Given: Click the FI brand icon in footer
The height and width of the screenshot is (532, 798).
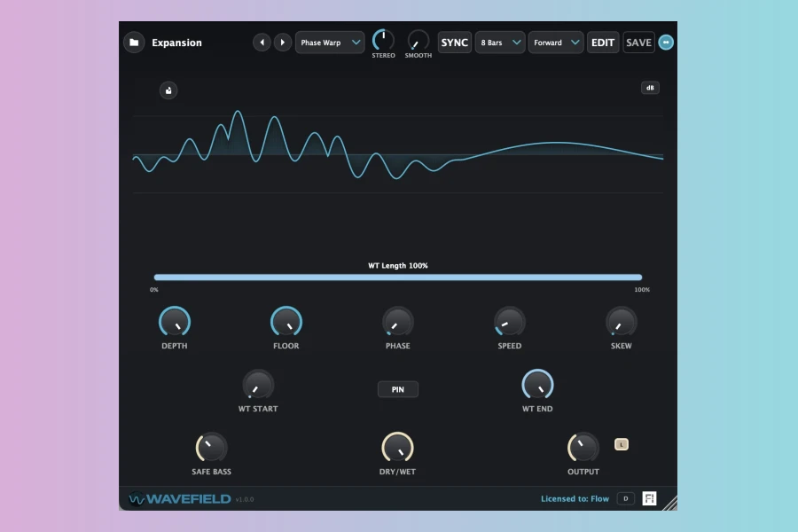Looking at the screenshot, I should click(x=649, y=498).
